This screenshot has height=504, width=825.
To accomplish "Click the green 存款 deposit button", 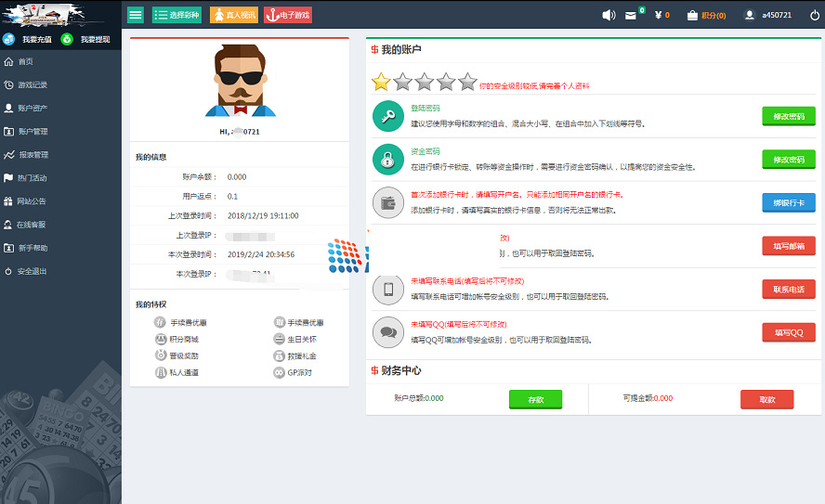I will pyautogui.click(x=535, y=399).
